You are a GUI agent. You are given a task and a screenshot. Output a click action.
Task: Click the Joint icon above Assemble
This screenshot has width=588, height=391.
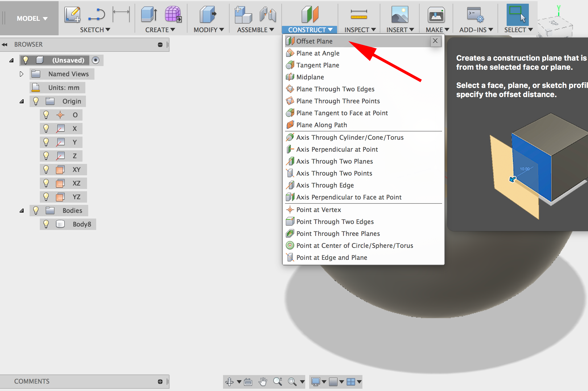(268, 15)
